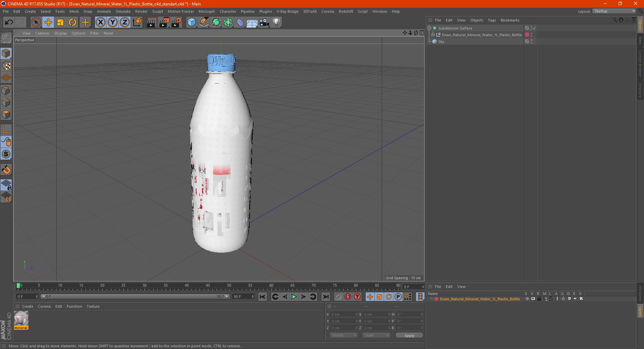Open Scale mode dropdown

(x=376, y=335)
